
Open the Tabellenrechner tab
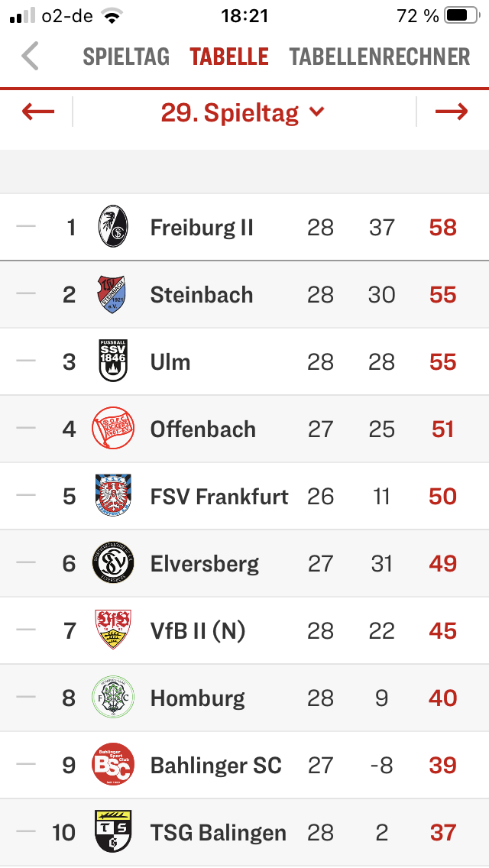(x=380, y=57)
